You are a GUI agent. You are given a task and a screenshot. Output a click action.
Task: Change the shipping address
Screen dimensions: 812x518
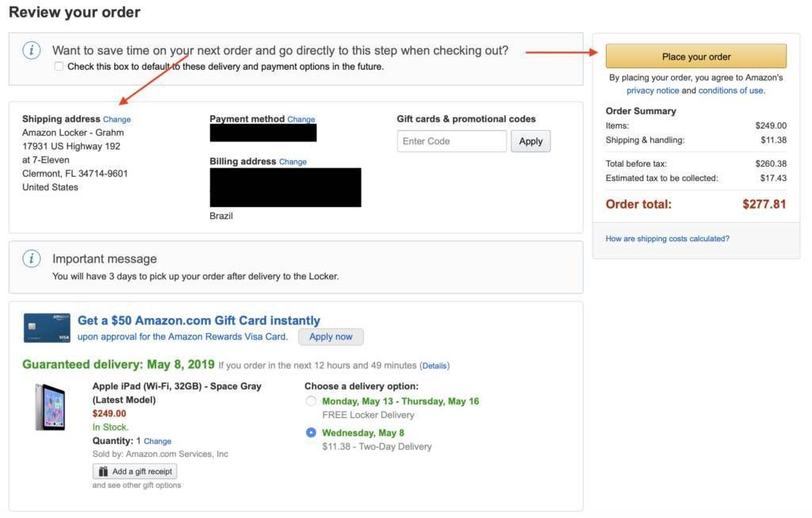(x=117, y=120)
